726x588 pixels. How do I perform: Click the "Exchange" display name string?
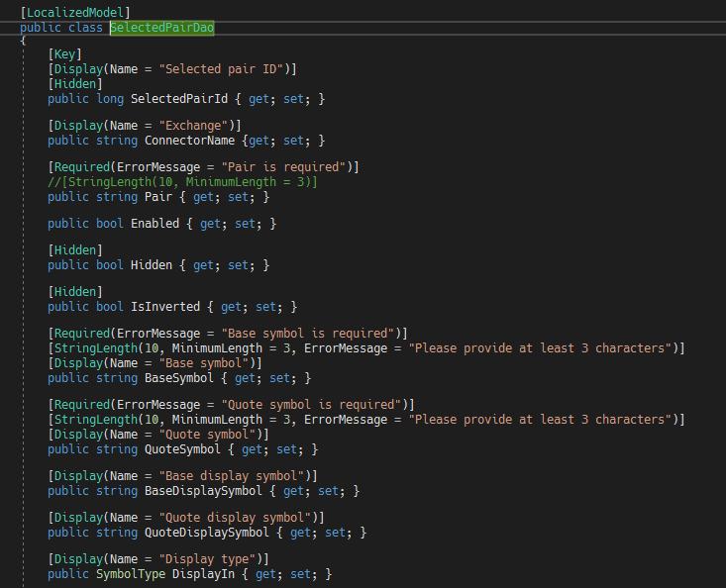tap(193, 126)
